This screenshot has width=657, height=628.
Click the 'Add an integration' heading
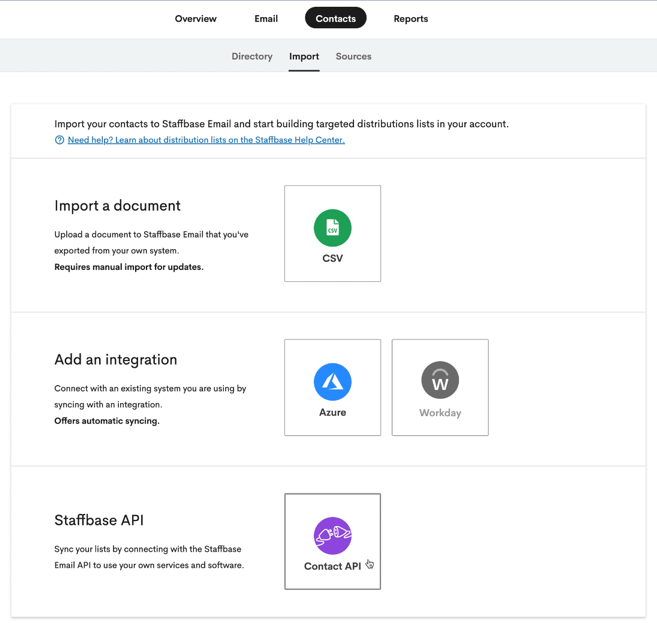(x=116, y=359)
